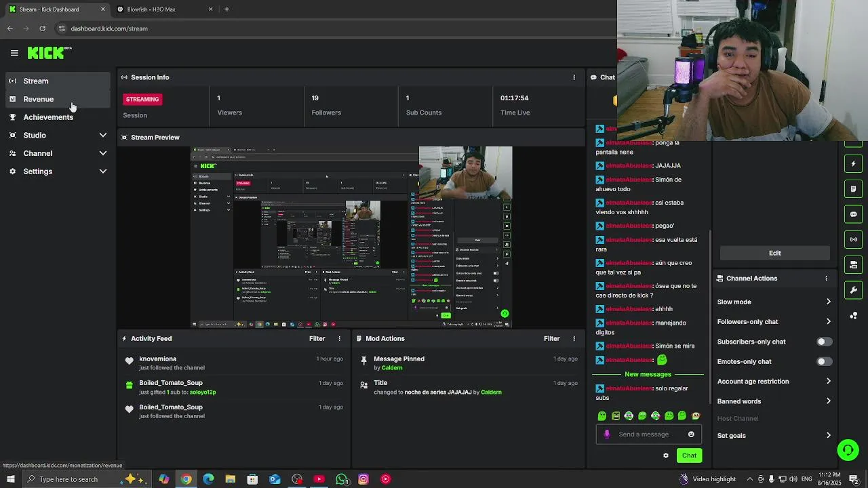The height and width of the screenshot is (488, 868).
Task: Click the layout panel sidebar icon
Action: (x=853, y=264)
